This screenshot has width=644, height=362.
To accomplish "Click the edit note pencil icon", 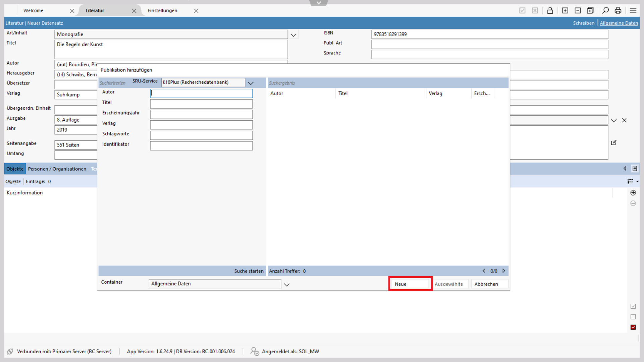I will pyautogui.click(x=614, y=142).
